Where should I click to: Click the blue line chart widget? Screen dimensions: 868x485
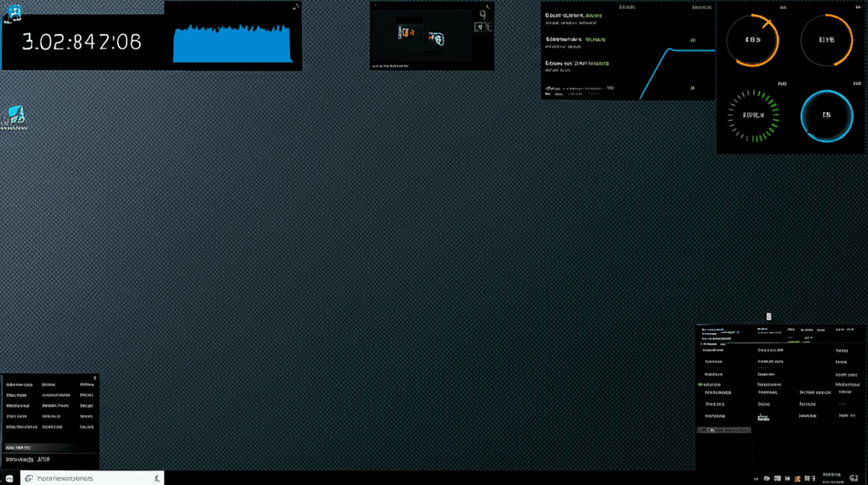pos(676,74)
